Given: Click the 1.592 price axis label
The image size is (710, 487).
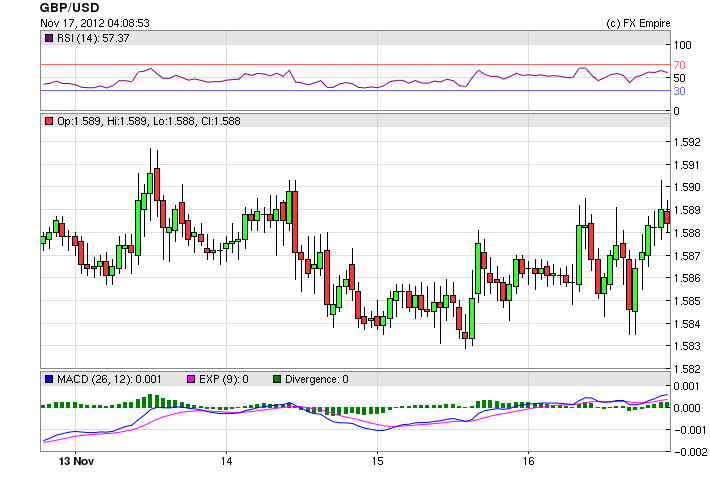Looking at the screenshot, I should [x=687, y=142].
